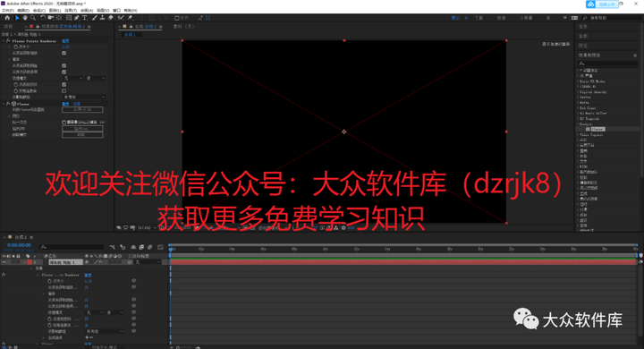Hide layer 1 with its eye icon

tap(4, 262)
